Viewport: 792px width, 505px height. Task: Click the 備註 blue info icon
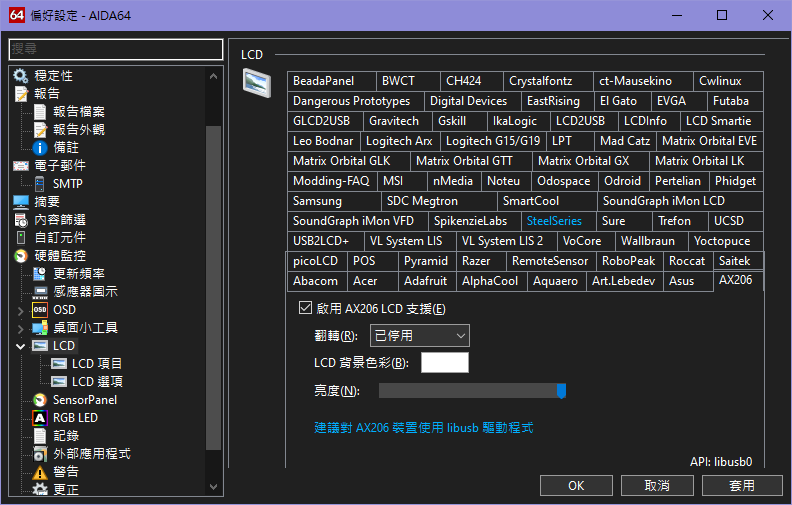point(40,147)
